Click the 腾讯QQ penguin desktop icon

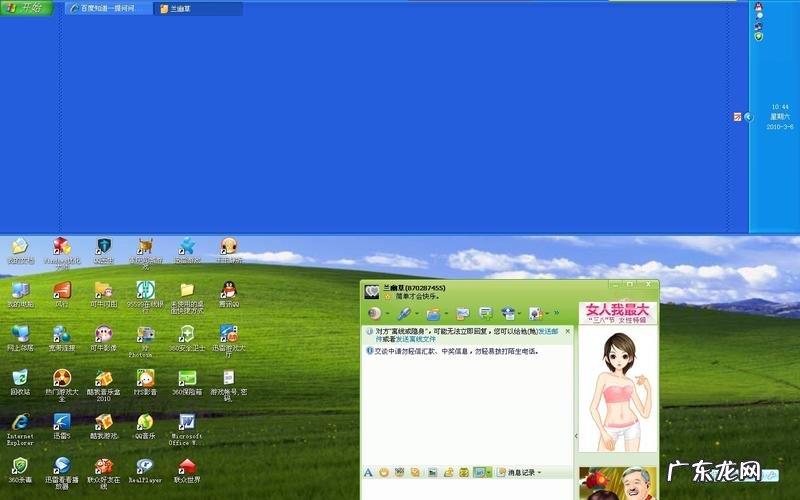pyautogui.click(x=229, y=291)
